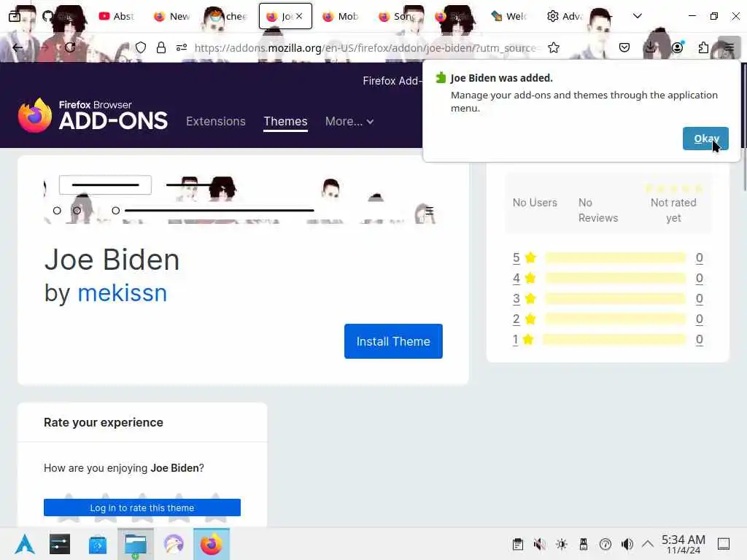Open the Extensions puzzle icon
The width and height of the screenshot is (747, 560).
pos(703,47)
